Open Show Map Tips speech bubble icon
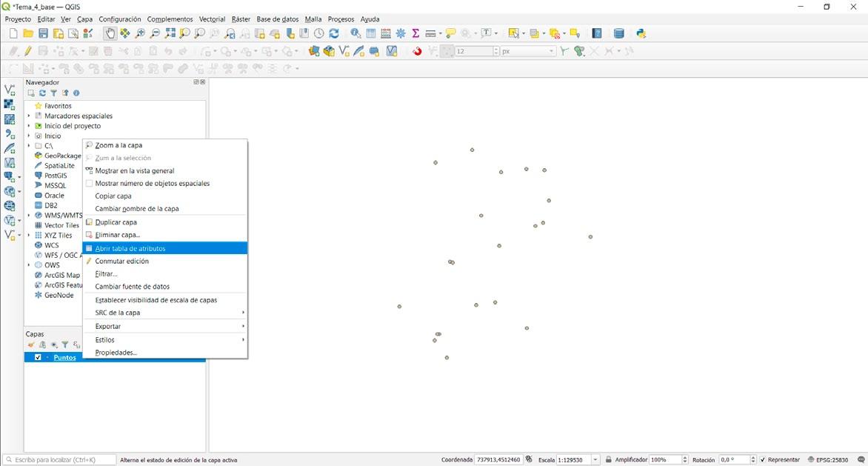Viewport: 868px width, 466px height. (450, 34)
